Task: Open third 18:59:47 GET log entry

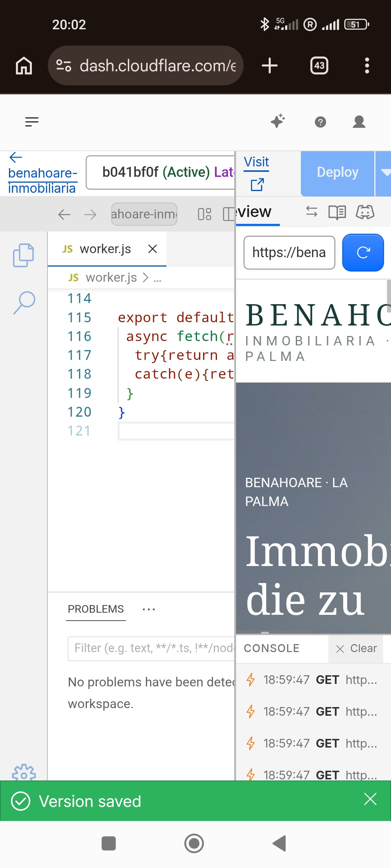Action: [x=313, y=744]
